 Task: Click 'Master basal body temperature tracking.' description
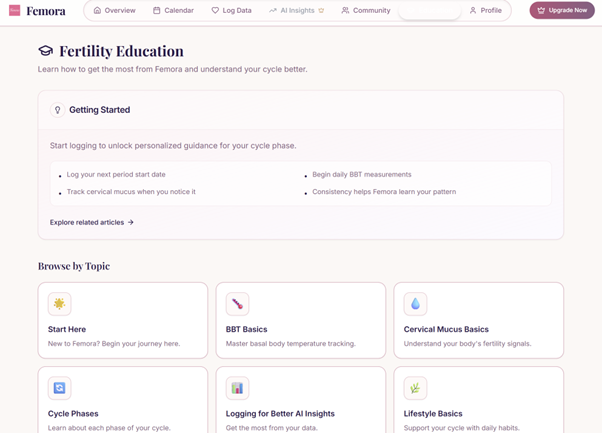point(291,344)
